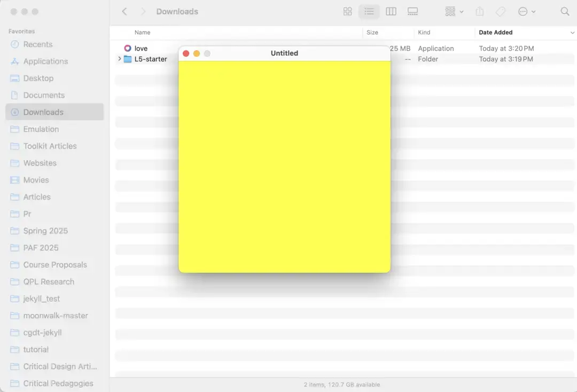Switch to gallery view
The width and height of the screenshot is (577, 392).
pos(412,11)
